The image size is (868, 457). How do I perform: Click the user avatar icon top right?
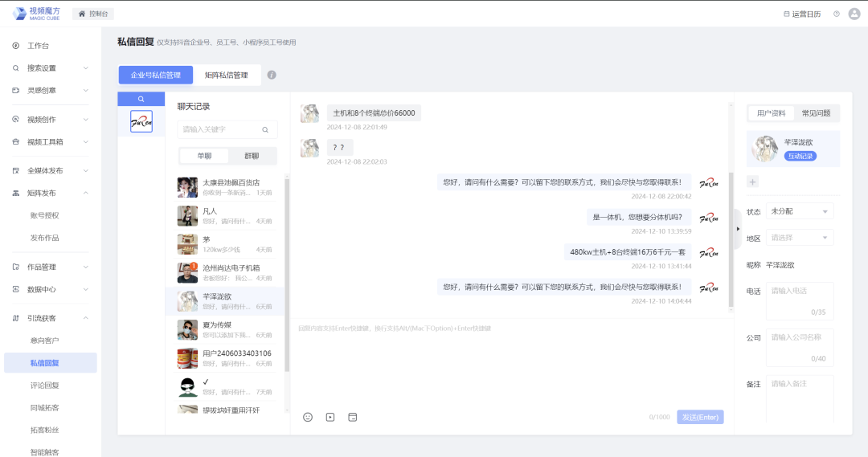854,14
